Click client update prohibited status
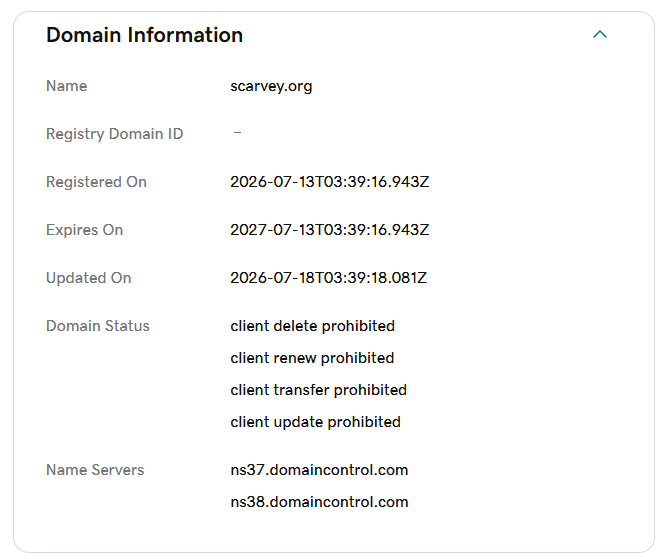Viewport: 664px width, 559px height. point(315,422)
